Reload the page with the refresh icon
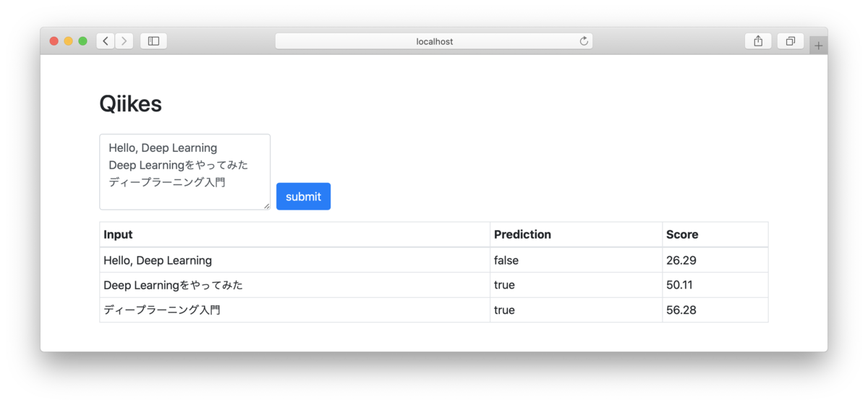868x405 pixels. coord(584,41)
